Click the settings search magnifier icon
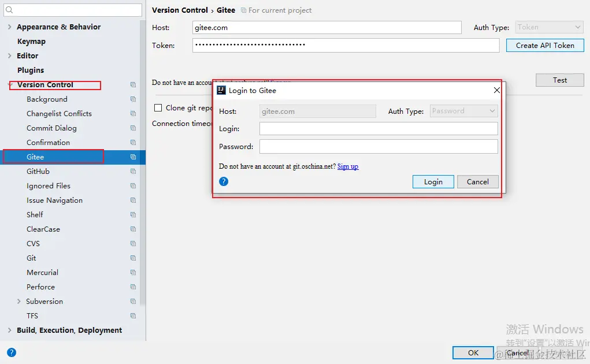The image size is (590, 364). [x=9, y=10]
